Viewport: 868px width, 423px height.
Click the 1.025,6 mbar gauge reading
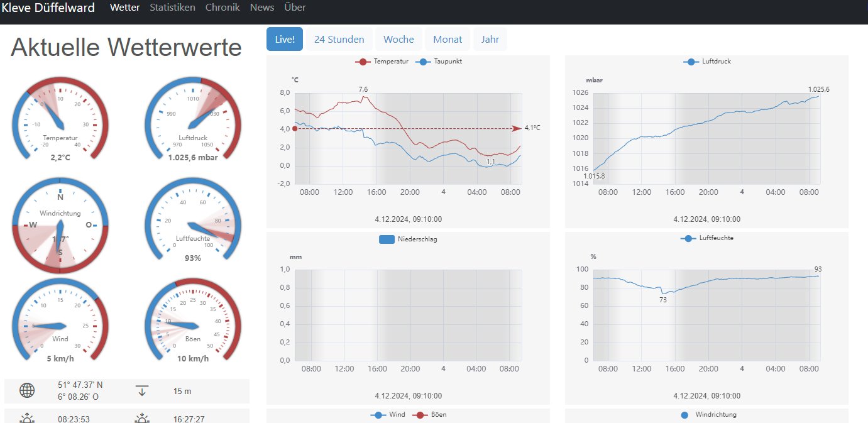pyautogui.click(x=193, y=158)
